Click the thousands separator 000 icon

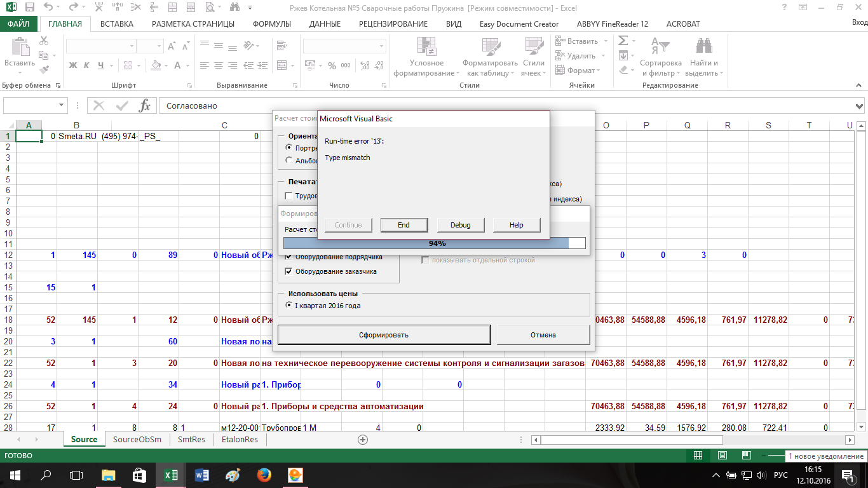click(347, 65)
